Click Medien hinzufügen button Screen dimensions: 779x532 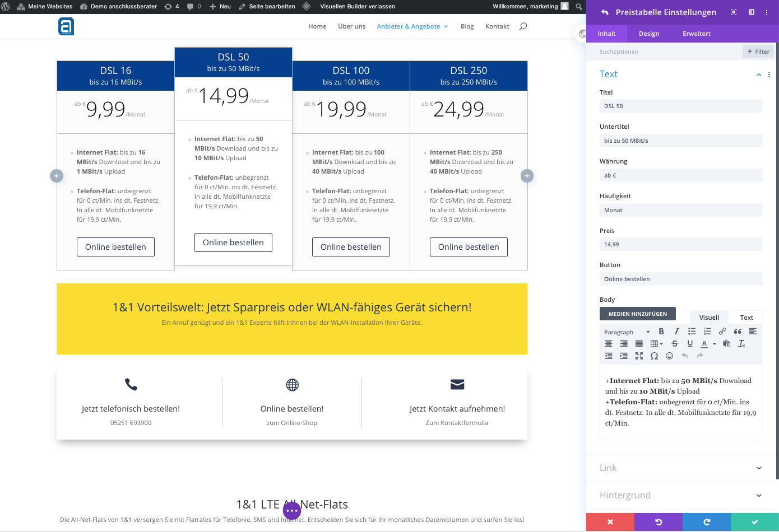click(638, 314)
